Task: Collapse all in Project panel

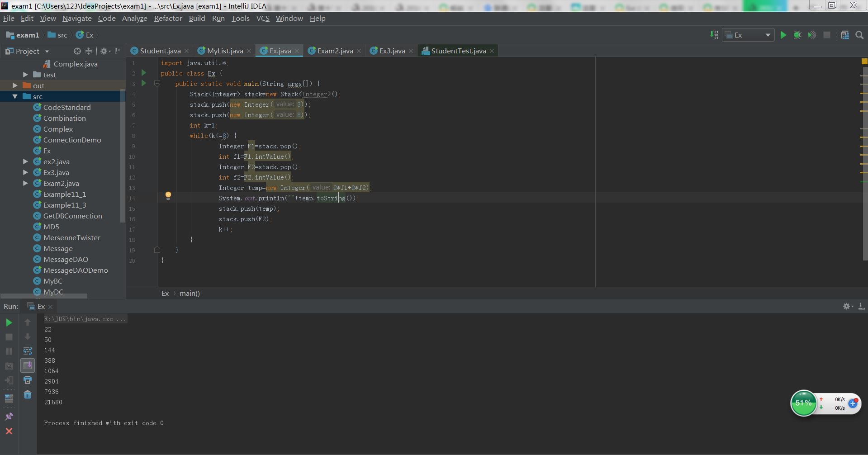Action: [x=89, y=51]
